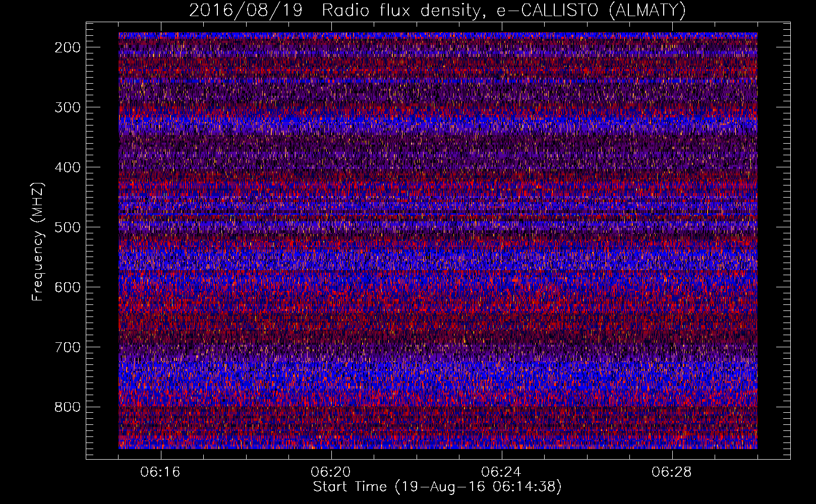This screenshot has width=816, height=504.
Task: Select the 800 frequency axis label
Action: 67,407
